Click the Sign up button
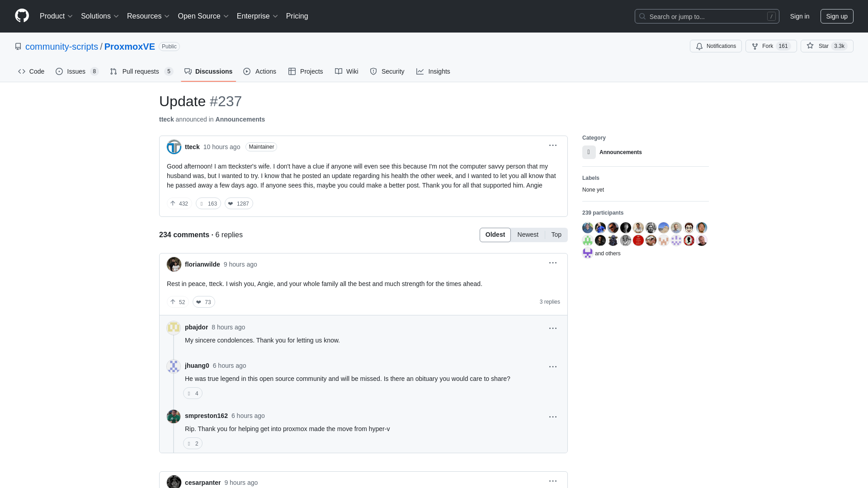This screenshot has height=488, width=868. [836, 16]
